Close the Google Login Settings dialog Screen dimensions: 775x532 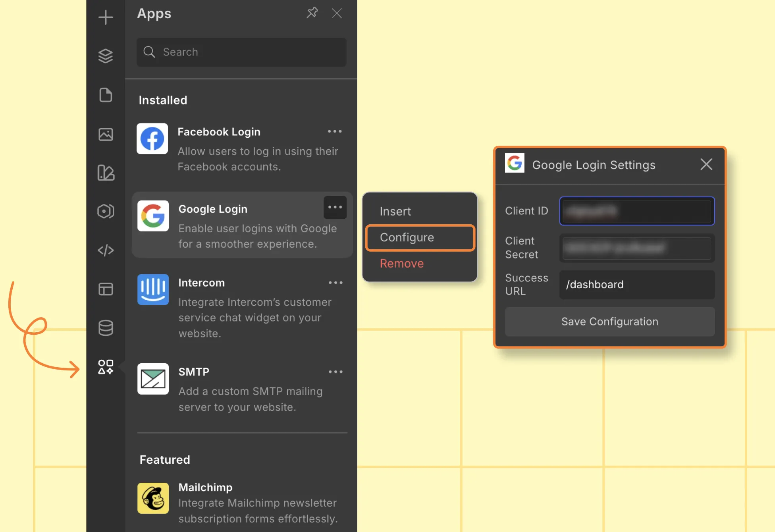[706, 164]
